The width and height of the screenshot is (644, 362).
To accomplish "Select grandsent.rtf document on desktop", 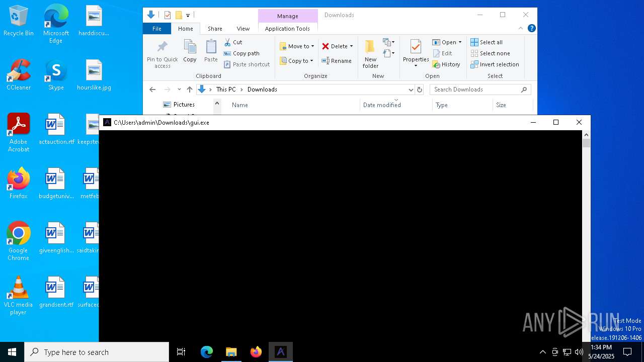I will click(56, 293).
